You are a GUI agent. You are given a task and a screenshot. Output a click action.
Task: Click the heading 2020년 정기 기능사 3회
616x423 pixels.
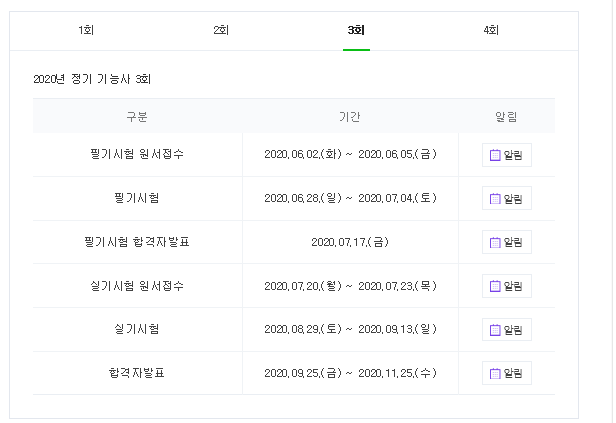point(92,79)
